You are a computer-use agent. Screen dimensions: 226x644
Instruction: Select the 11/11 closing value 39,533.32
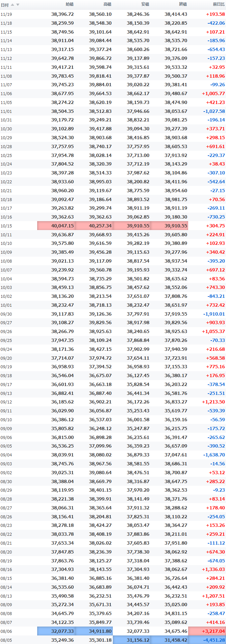pyautogui.click(x=176, y=67)
